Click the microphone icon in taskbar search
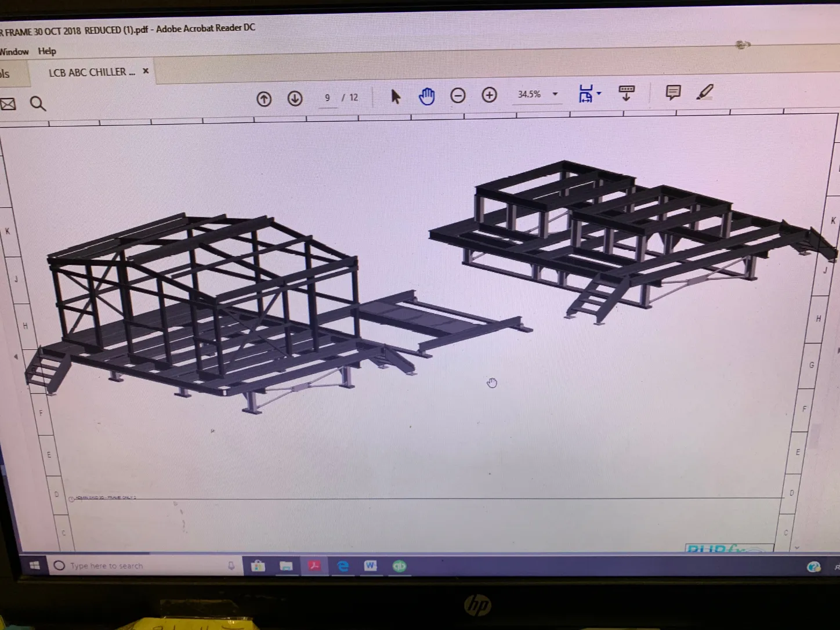840x630 pixels. point(231,566)
